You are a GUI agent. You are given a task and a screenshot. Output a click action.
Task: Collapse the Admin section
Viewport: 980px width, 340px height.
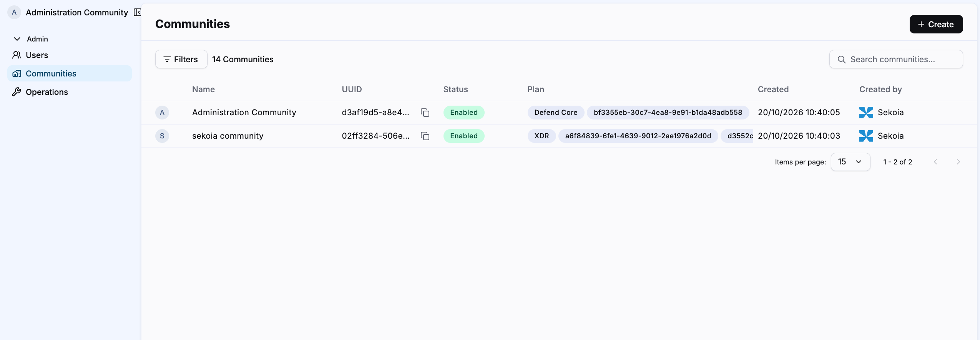tap(17, 39)
